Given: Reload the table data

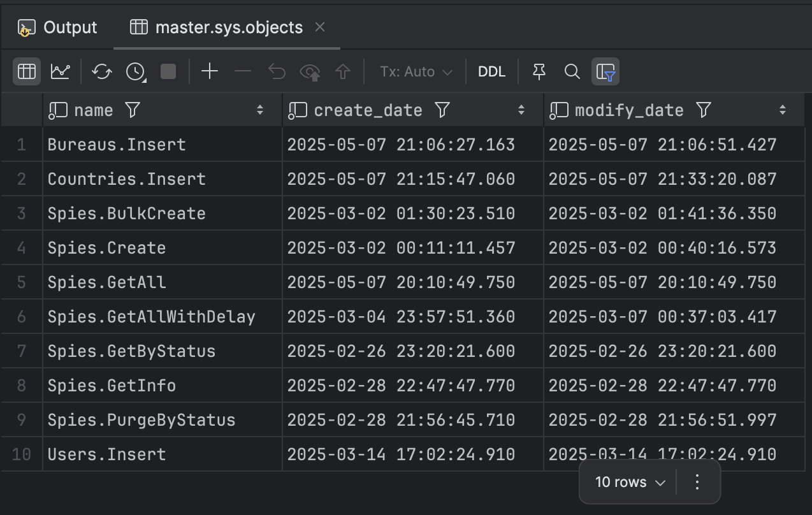Looking at the screenshot, I should pyautogui.click(x=102, y=71).
